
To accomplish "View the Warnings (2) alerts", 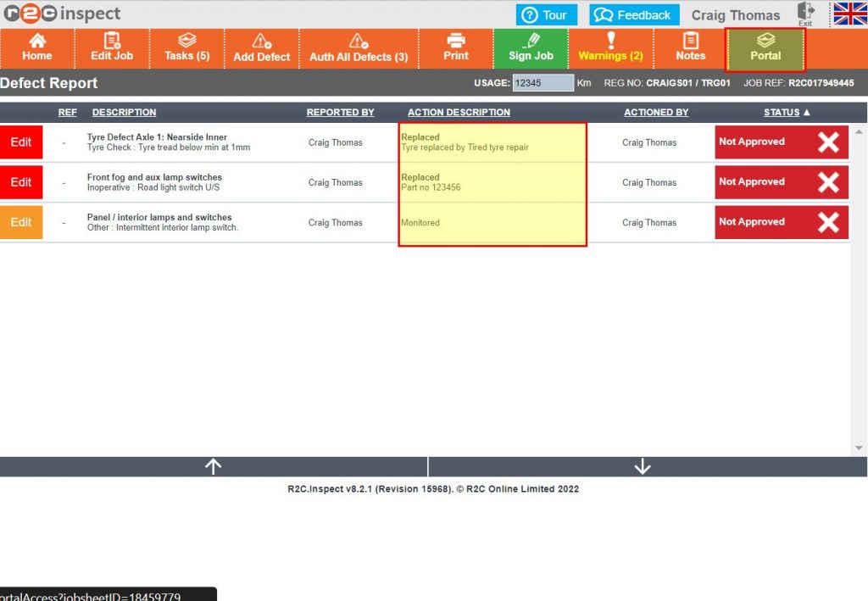I will point(611,48).
